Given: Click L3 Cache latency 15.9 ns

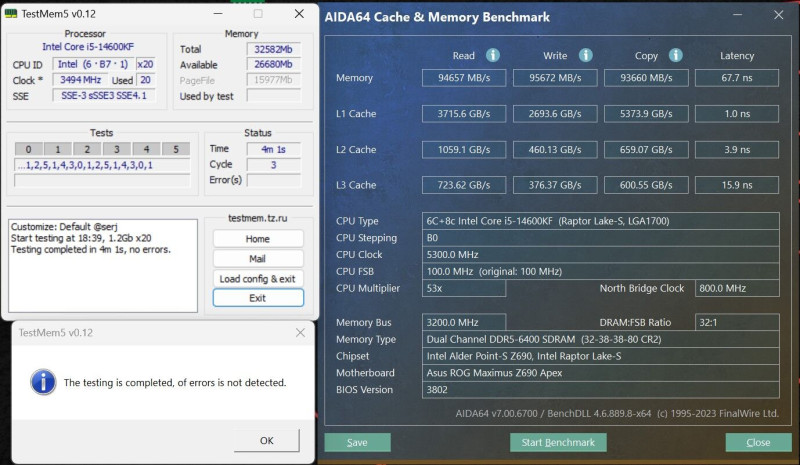Looking at the screenshot, I should (737, 185).
